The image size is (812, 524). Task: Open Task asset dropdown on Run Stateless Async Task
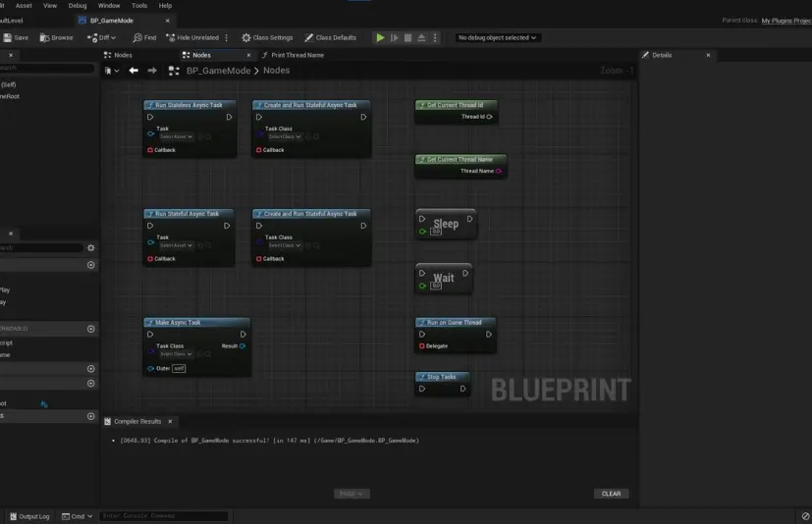(176, 136)
